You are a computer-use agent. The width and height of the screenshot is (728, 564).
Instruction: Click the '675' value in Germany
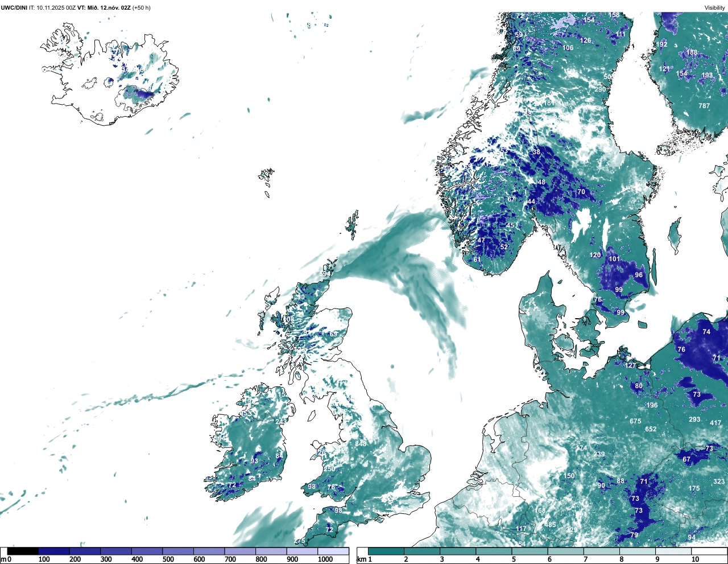coord(635,421)
